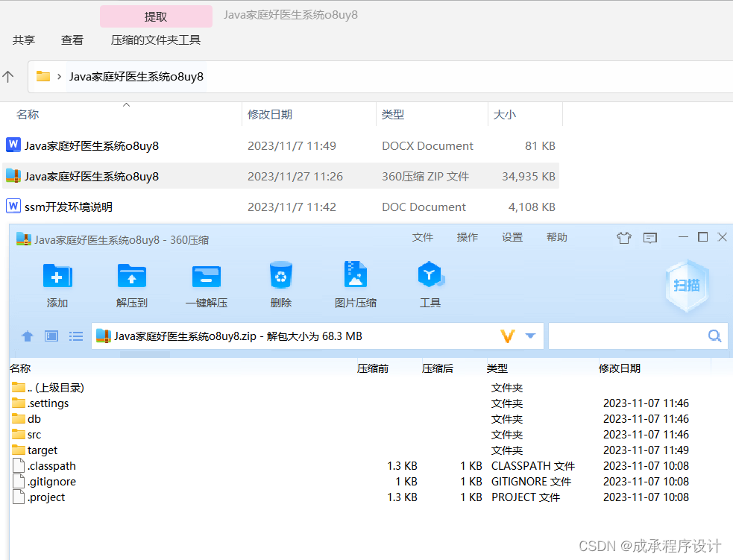
Task: Sort Explorer files by 名称 column
Action: coord(28,115)
